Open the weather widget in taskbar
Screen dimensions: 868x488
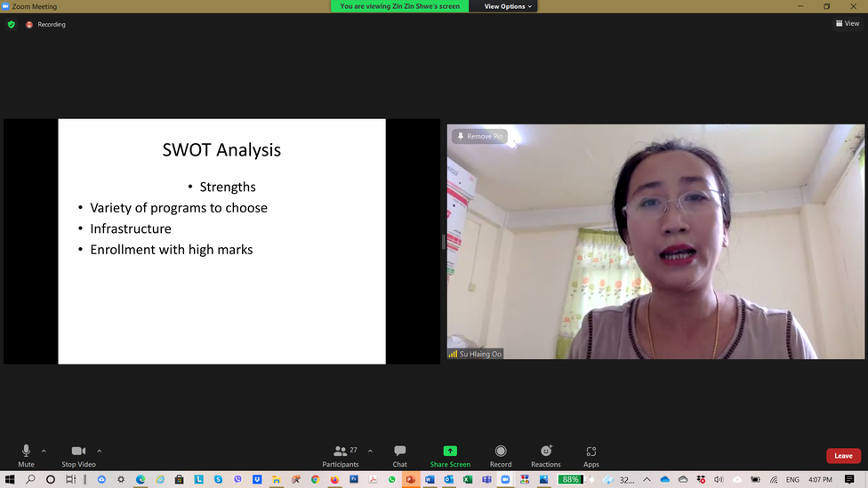coord(620,480)
